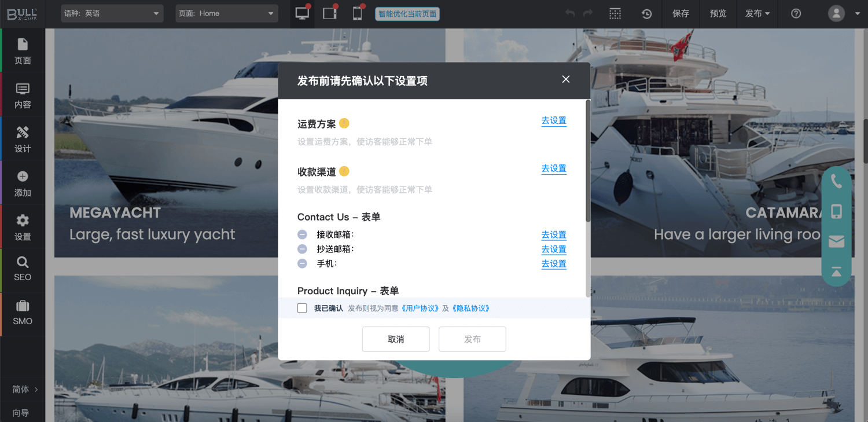
Task: Click the dialog's vertical scrollbar
Action: [x=588, y=162]
